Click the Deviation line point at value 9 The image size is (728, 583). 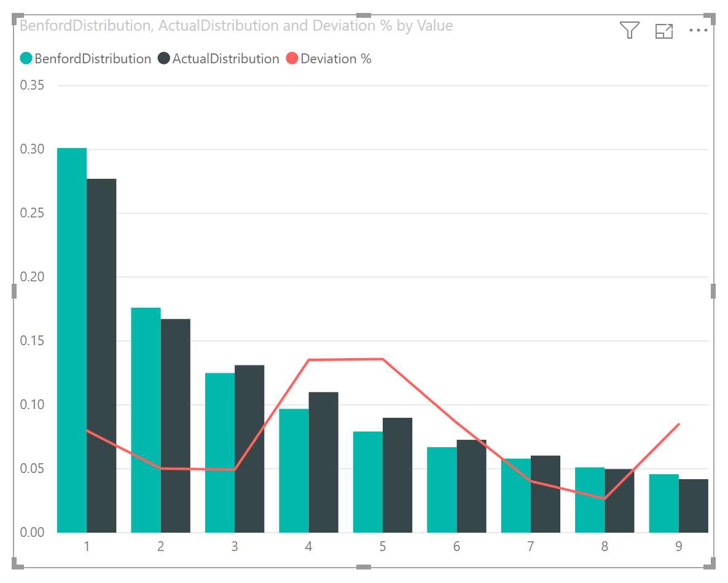point(679,424)
